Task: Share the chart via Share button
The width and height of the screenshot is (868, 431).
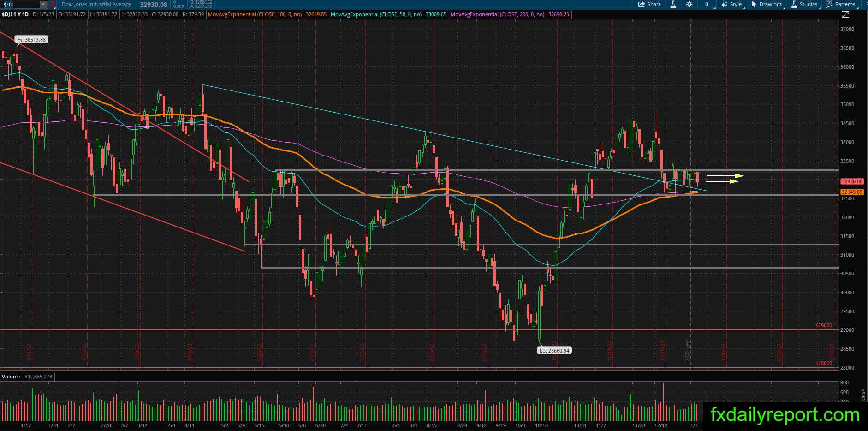Action: pos(650,4)
